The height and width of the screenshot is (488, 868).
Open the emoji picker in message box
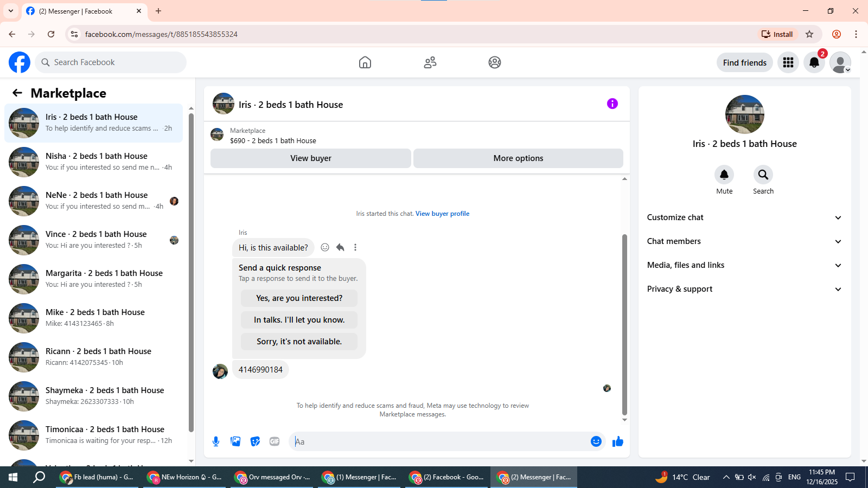(x=596, y=441)
